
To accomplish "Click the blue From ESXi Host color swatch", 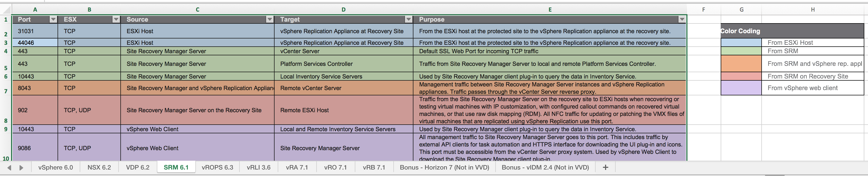I will [x=741, y=43].
